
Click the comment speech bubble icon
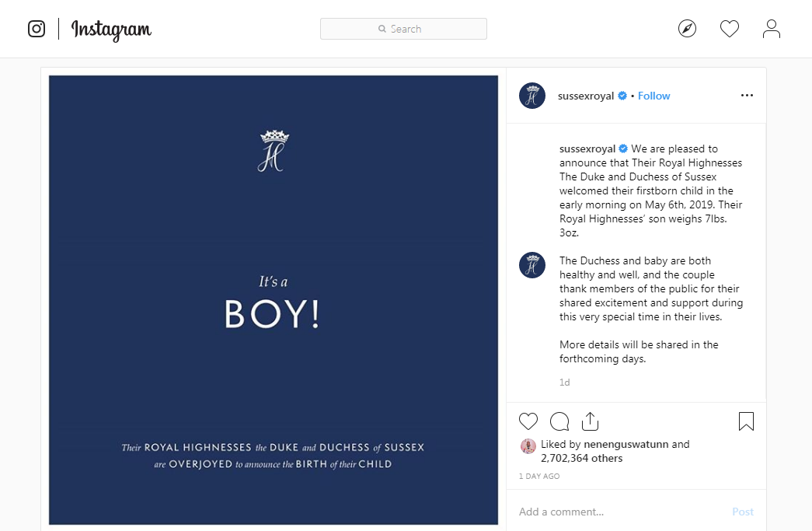tap(559, 421)
